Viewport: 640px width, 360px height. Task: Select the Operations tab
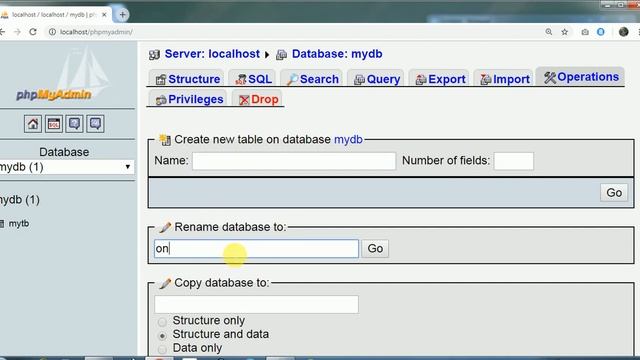581,77
